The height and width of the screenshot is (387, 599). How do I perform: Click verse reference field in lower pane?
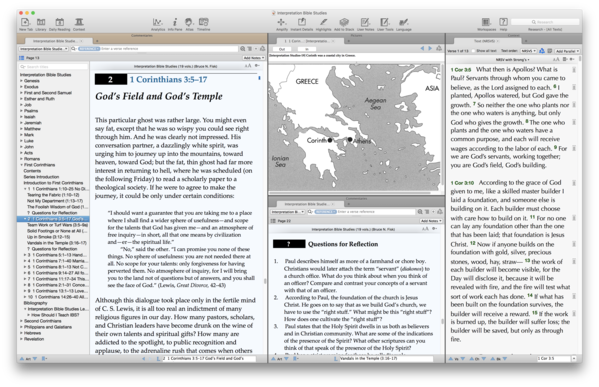[376, 212]
